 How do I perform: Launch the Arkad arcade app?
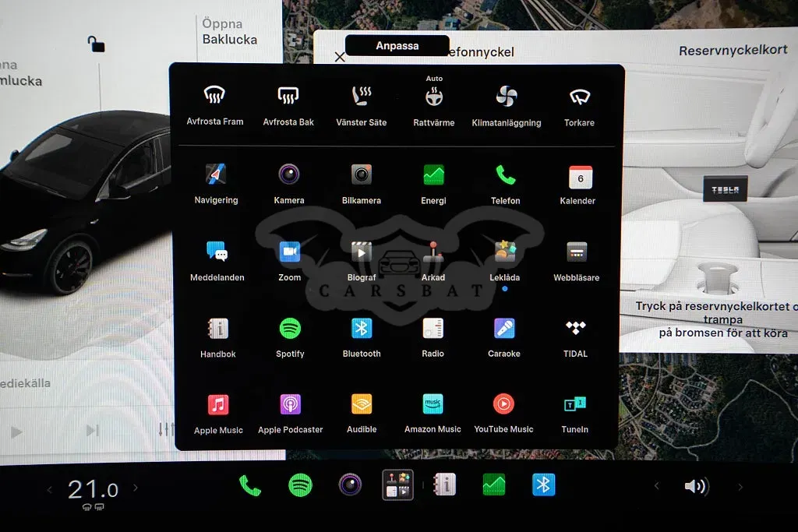433,261
